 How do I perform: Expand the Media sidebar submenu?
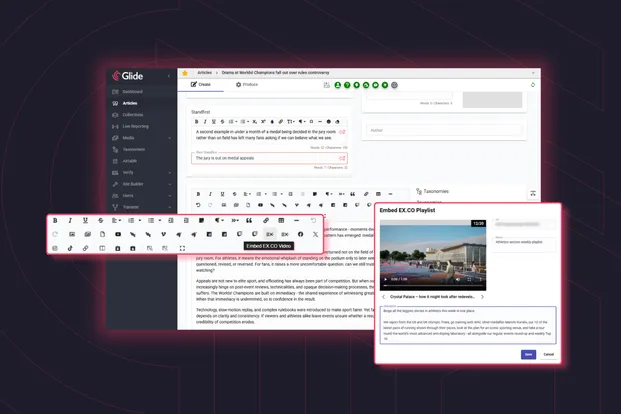[x=170, y=138]
